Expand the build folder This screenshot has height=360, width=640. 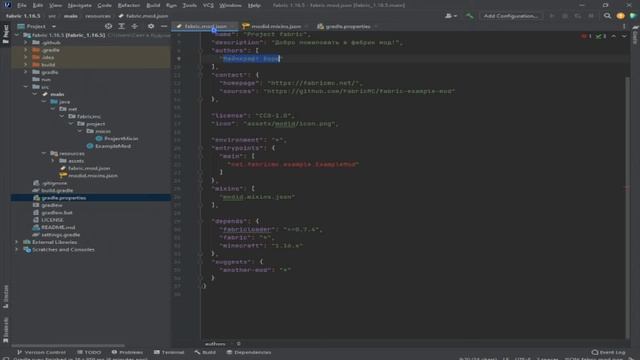(x=26, y=64)
